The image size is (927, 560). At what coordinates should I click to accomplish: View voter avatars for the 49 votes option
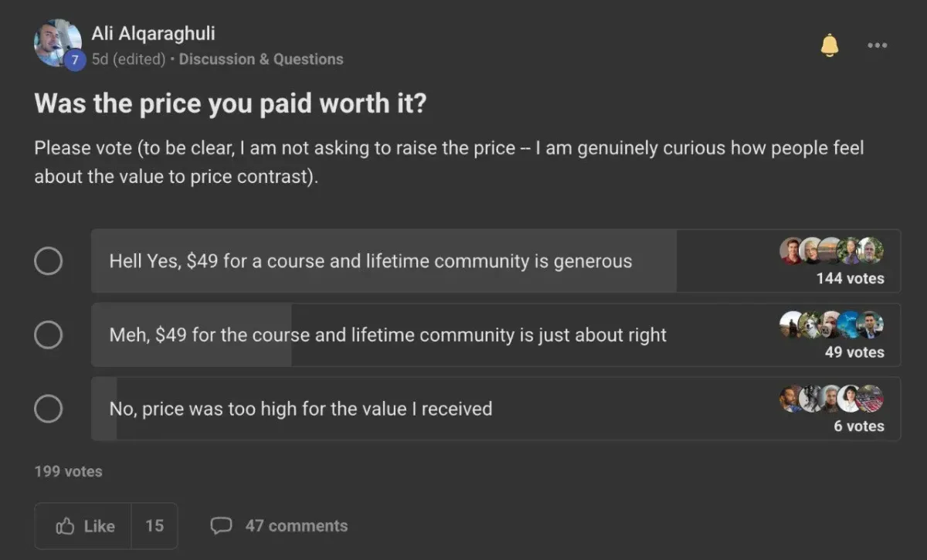click(831, 324)
